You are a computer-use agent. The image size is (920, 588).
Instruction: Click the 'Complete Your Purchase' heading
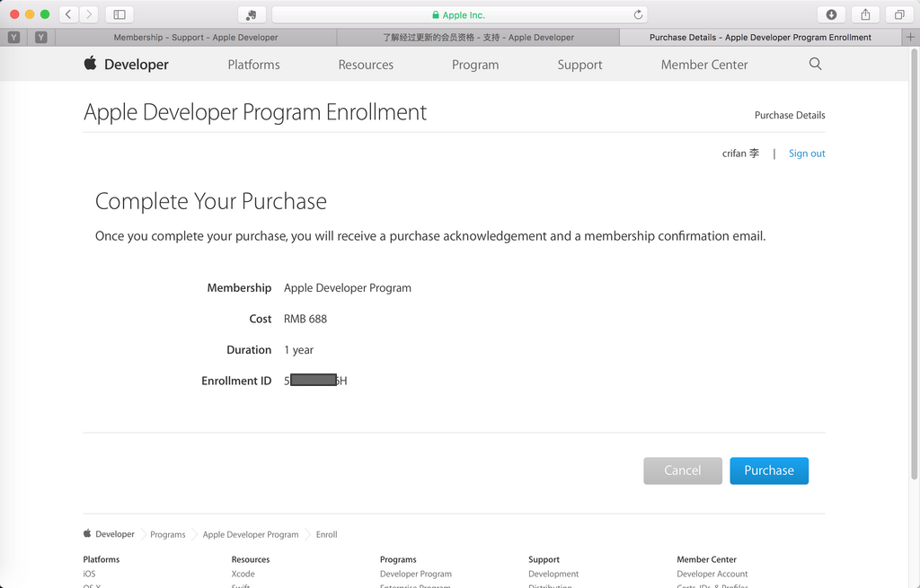[x=210, y=201]
